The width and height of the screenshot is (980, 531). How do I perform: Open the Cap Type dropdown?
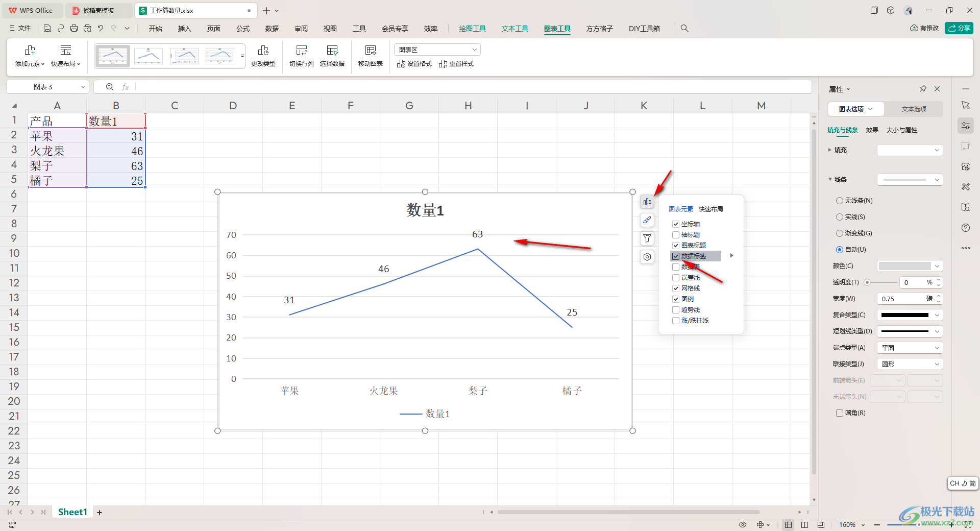[x=910, y=348]
